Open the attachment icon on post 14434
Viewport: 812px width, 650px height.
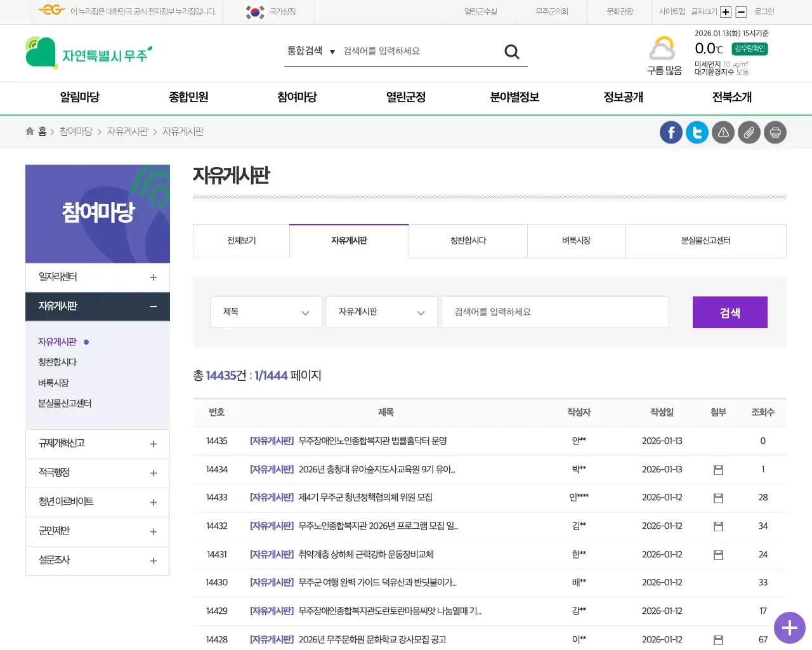pyautogui.click(x=718, y=469)
